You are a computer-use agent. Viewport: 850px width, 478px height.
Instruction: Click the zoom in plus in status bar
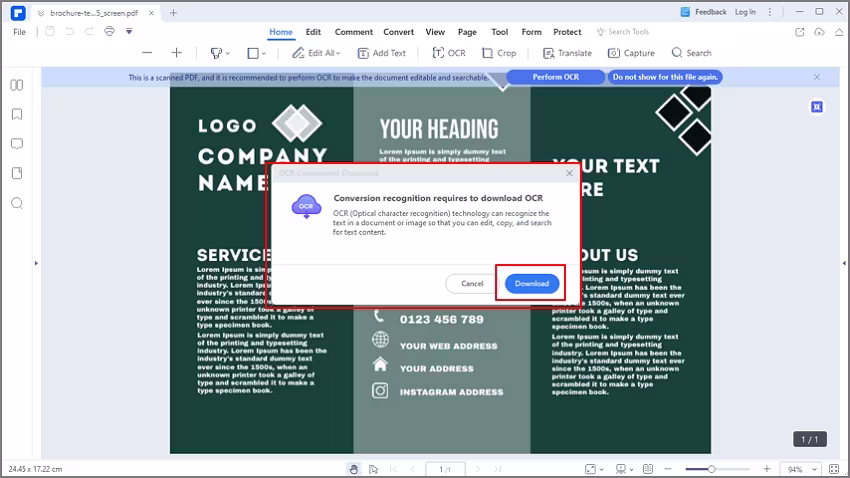click(x=767, y=469)
